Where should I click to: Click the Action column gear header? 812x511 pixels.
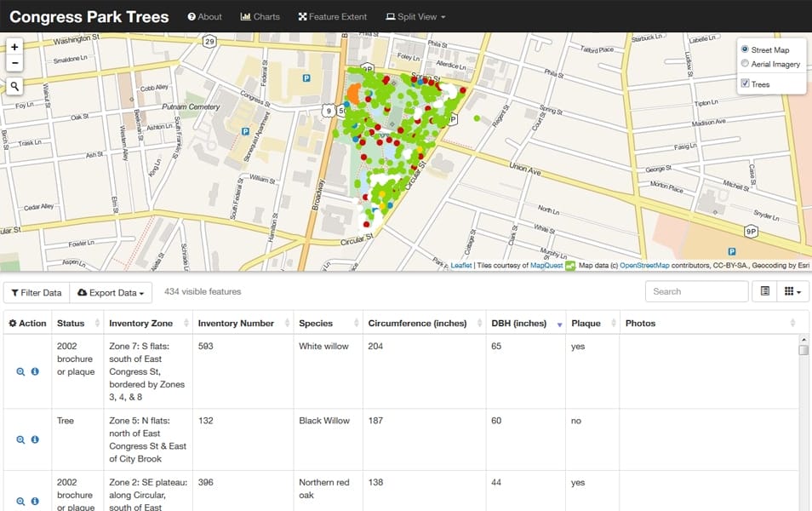[27, 323]
